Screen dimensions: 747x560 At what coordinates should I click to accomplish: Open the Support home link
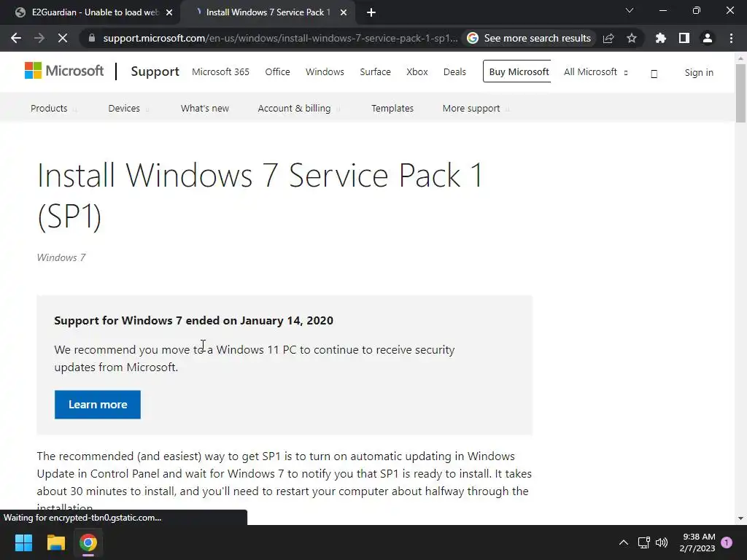coord(155,71)
